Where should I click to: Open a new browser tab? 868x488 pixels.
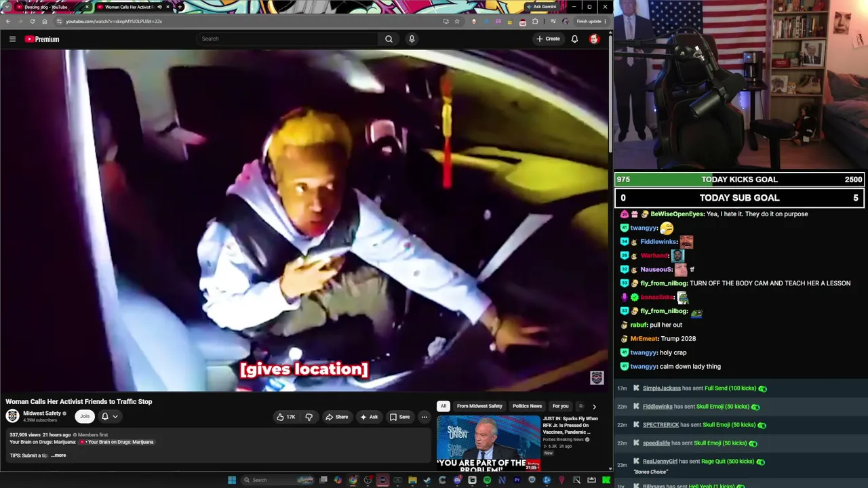[180, 7]
